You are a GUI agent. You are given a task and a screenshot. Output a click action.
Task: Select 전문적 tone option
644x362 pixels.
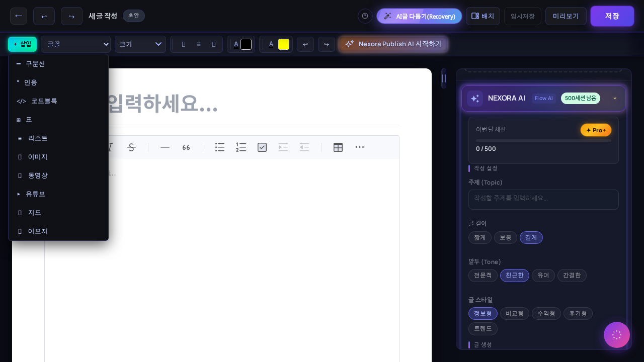pos(483,276)
